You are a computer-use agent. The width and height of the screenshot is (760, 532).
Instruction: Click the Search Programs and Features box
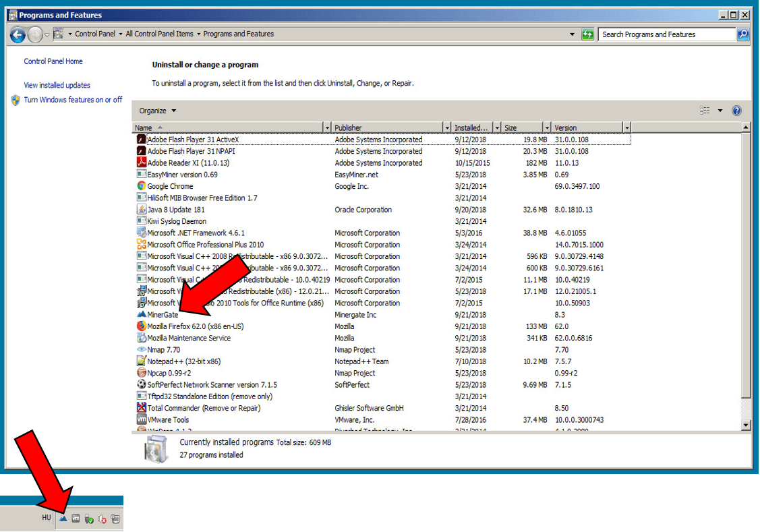666,34
